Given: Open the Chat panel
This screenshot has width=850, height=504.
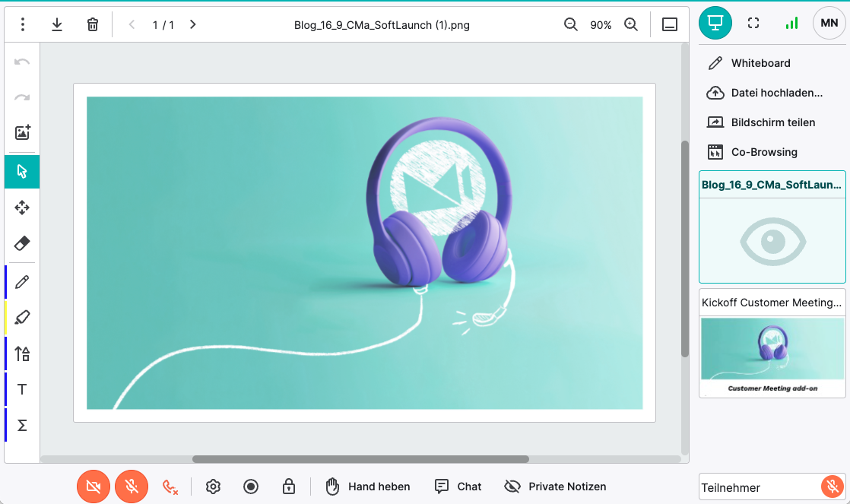Looking at the screenshot, I should (458, 487).
